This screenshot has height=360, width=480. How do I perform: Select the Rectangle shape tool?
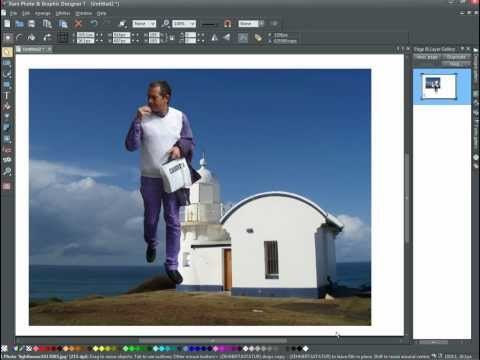pyautogui.click(x=7, y=84)
